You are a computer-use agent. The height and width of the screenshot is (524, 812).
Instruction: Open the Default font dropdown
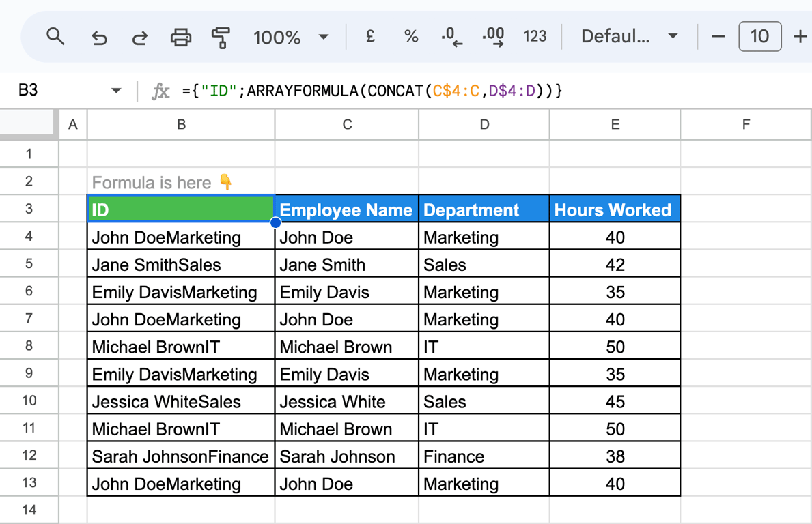(x=630, y=36)
